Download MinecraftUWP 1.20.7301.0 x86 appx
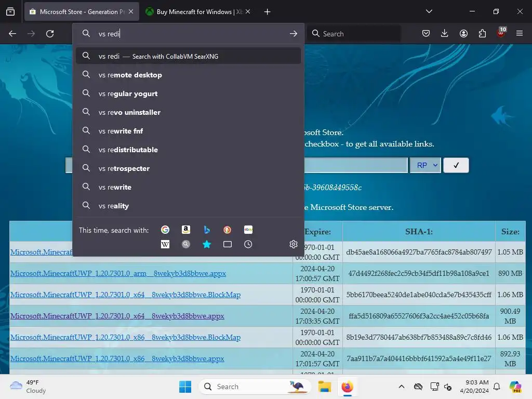The height and width of the screenshot is (399, 532). (x=117, y=358)
